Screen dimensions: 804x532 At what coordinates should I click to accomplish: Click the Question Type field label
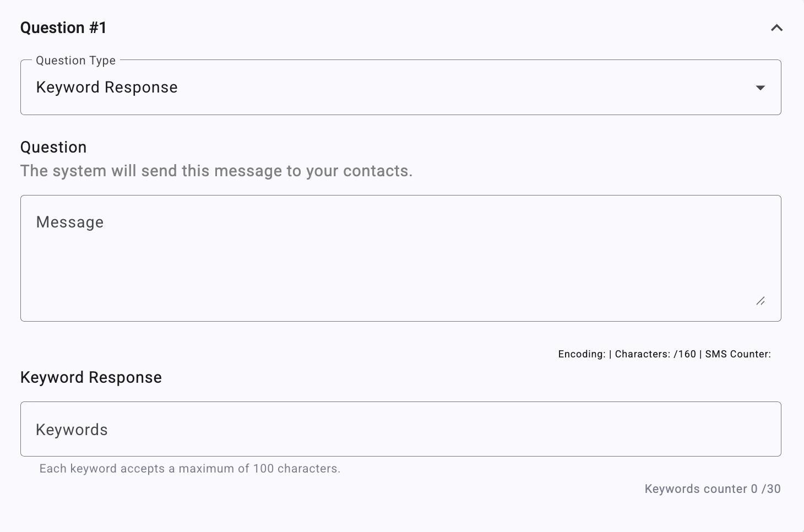coord(76,61)
